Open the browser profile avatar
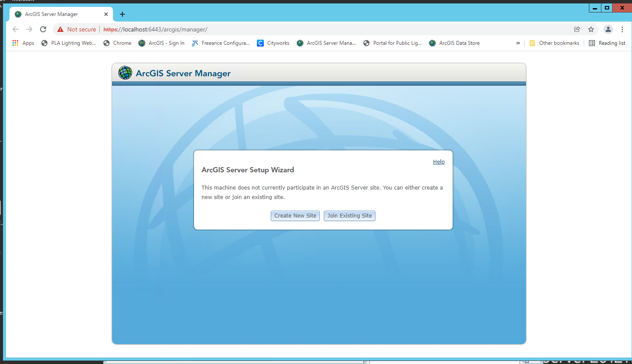This screenshot has width=632, height=364. coord(608,29)
